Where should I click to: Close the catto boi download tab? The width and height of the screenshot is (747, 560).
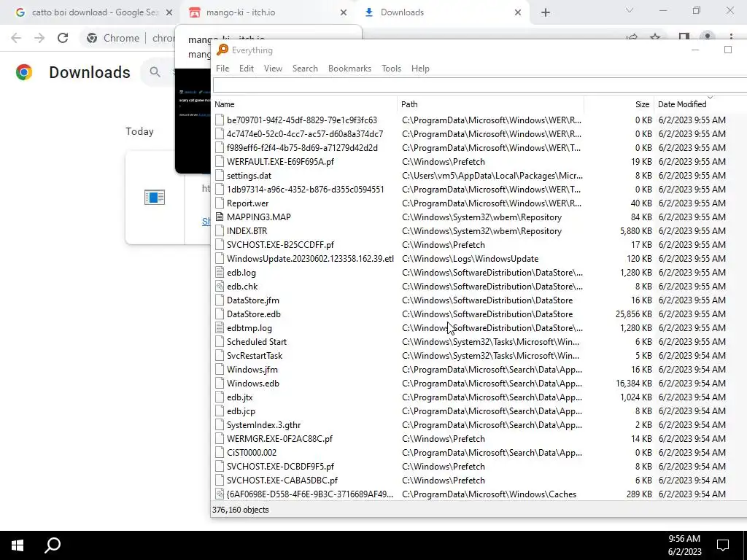click(x=169, y=12)
